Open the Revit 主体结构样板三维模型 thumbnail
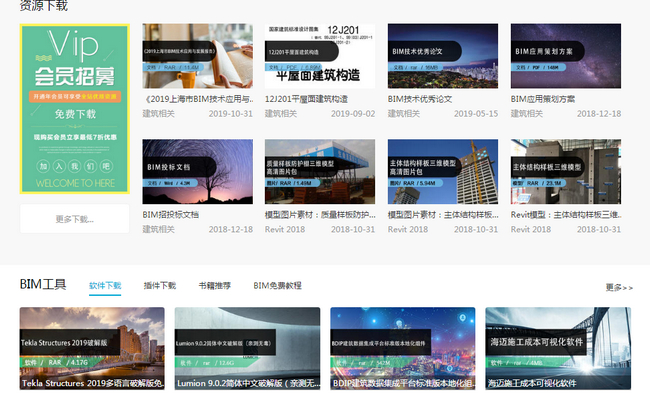 (566, 172)
